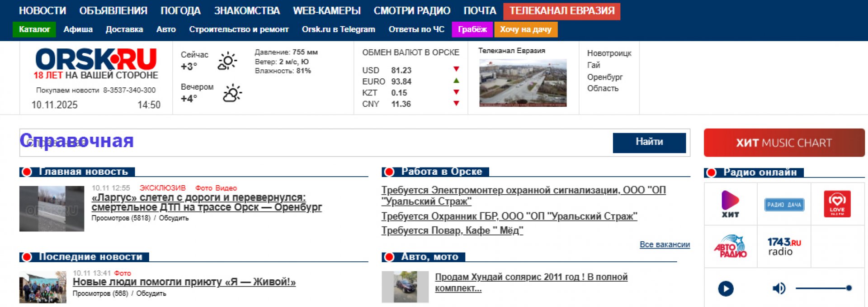Go to the Каталог tab

[x=34, y=29]
